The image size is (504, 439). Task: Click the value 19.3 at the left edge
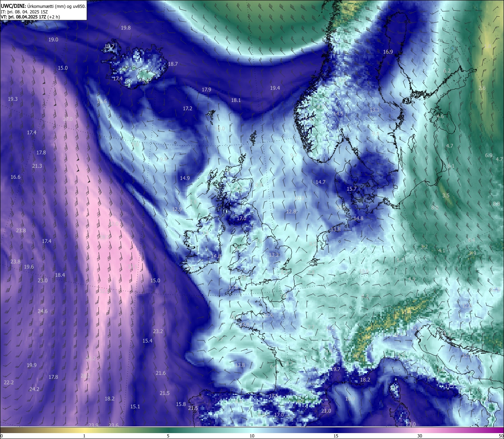tap(13, 99)
